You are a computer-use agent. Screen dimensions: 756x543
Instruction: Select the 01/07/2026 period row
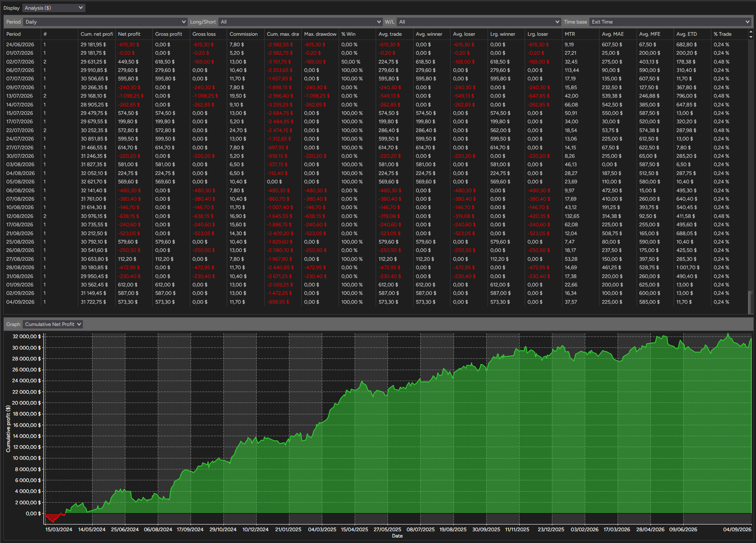[x=376, y=53]
